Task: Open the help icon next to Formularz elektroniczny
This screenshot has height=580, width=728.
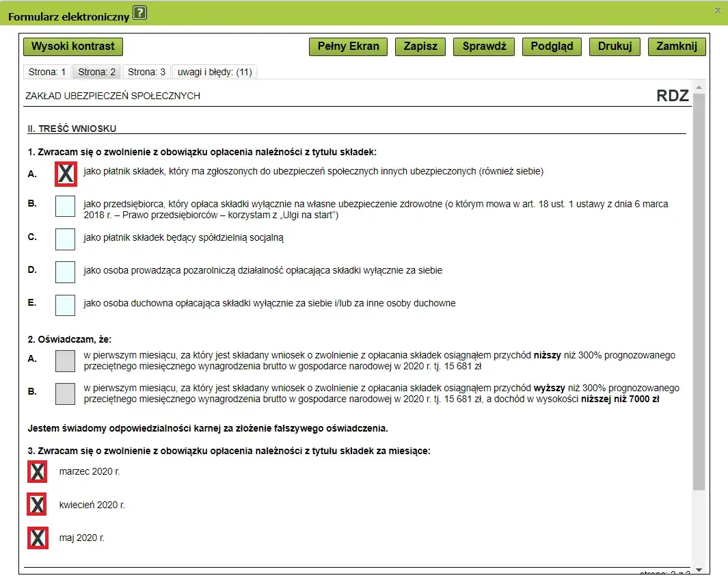Action: point(139,12)
